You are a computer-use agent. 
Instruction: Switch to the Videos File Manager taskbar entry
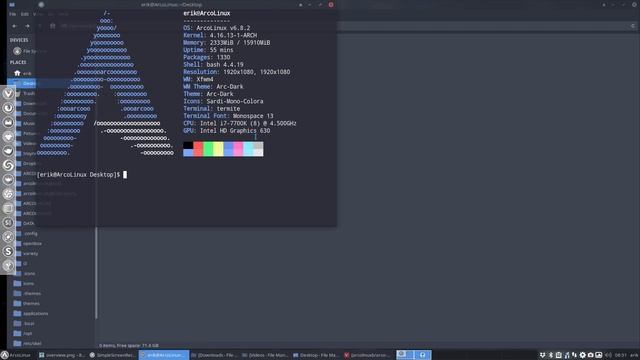(x=264, y=355)
